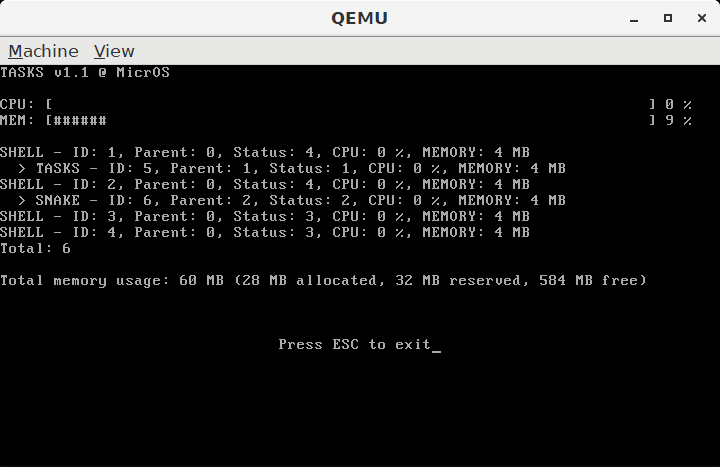Minimize the QEMU window

pyautogui.click(x=634, y=18)
